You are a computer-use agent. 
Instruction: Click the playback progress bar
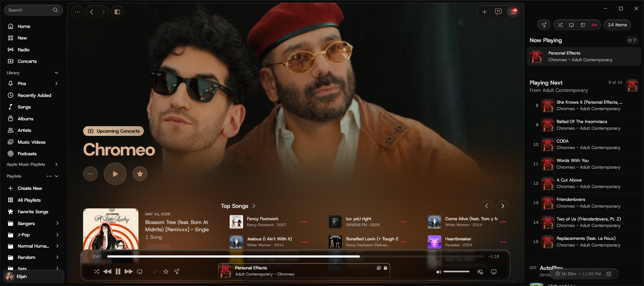tap(295, 256)
